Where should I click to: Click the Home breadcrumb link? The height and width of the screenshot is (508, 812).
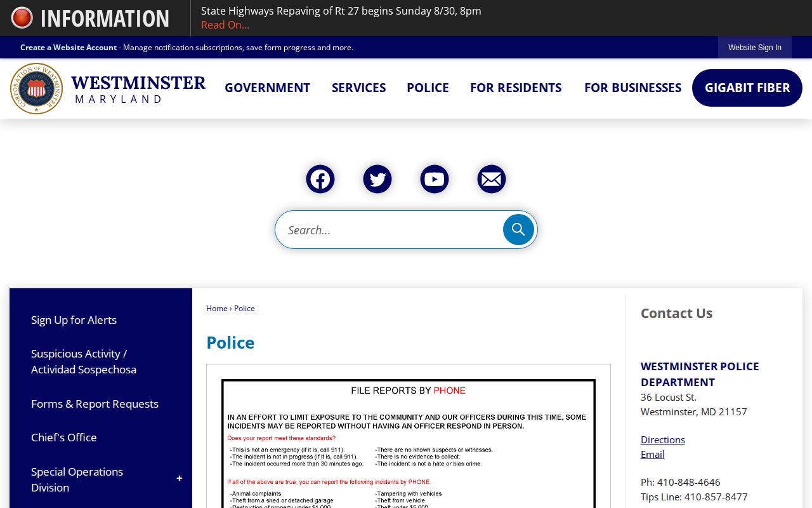(216, 309)
